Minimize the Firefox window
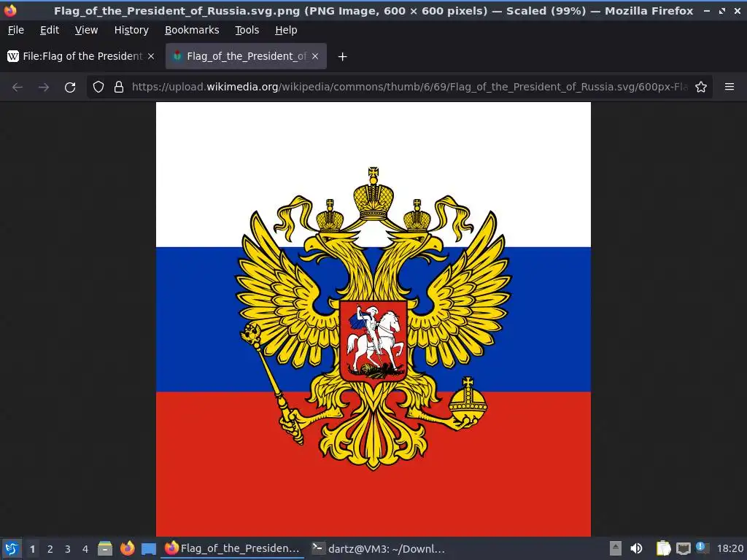Viewport: 747px width, 560px height. tap(707, 10)
